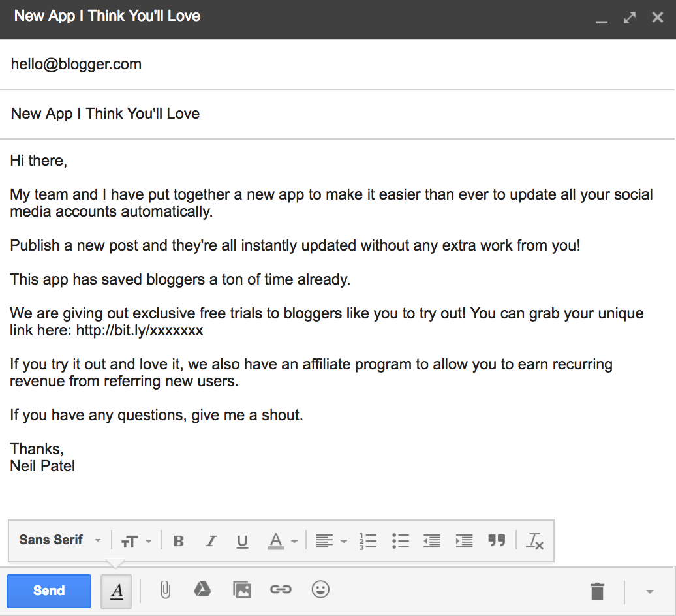The height and width of the screenshot is (616, 676).
Task: Attach files with the paperclip icon
Action: (165, 590)
